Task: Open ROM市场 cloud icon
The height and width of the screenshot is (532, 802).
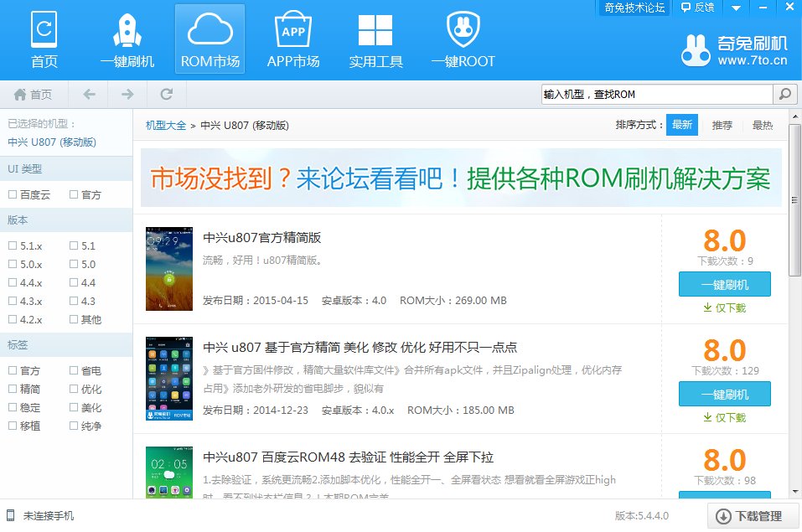Action: tap(209, 39)
